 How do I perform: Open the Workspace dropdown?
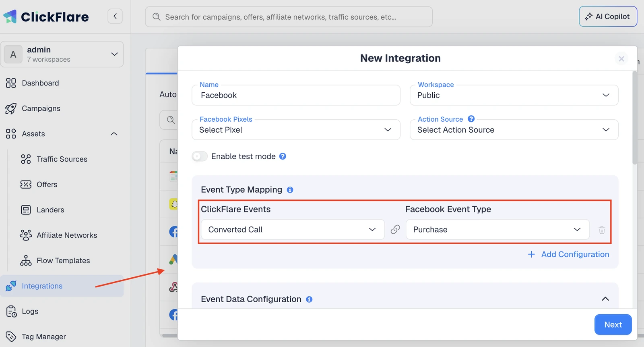514,95
